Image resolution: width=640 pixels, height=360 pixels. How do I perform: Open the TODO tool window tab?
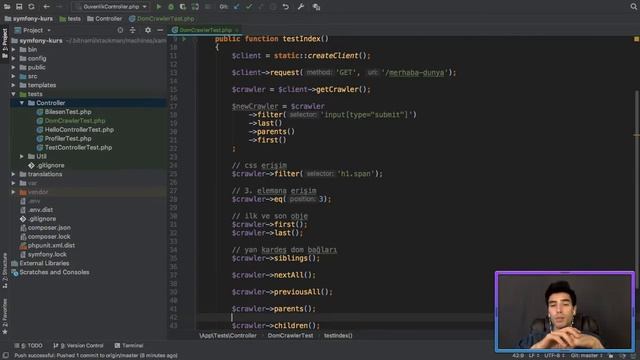pos(29,346)
